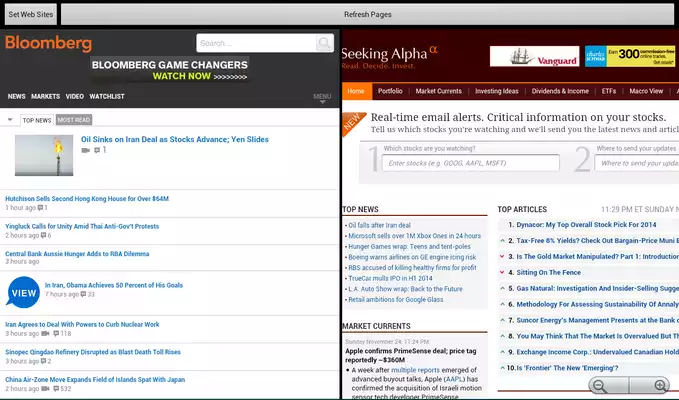Open Boeing warns airlines link
Screen dimensions: 679x400
click(x=412, y=257)
